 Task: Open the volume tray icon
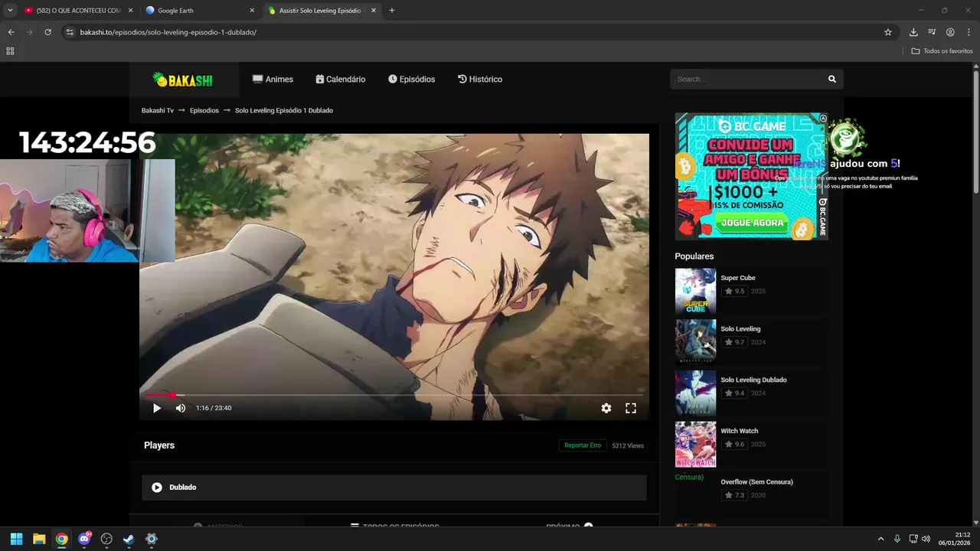coord(926,539)
